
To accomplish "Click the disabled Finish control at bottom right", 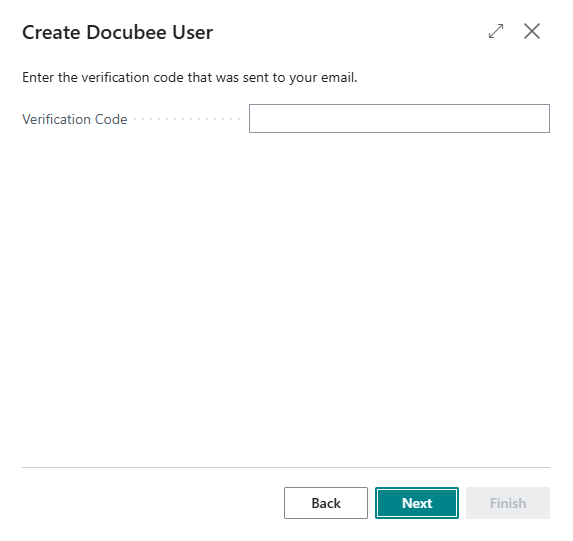I will [x=508, y=503].
